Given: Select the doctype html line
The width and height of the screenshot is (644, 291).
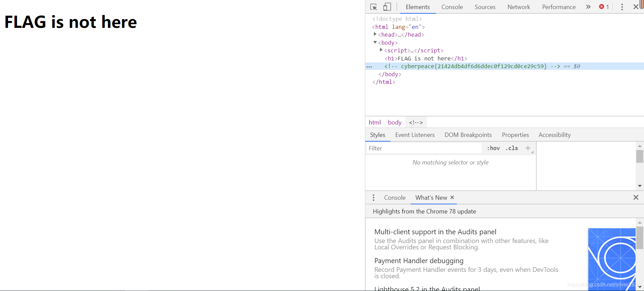Looking at the screenshot, I should (397, 19).
